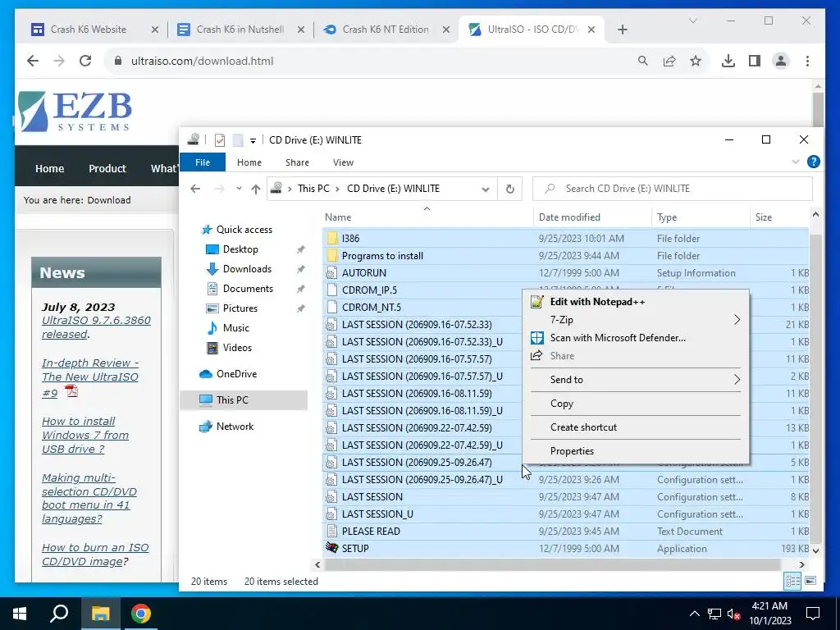
Task: Open the Windows Start menu
Action: pyautogui.click(x=20, y=614)
